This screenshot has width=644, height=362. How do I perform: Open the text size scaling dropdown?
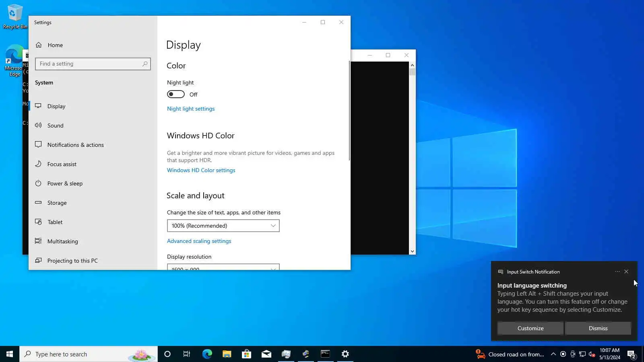click(223, 226)
